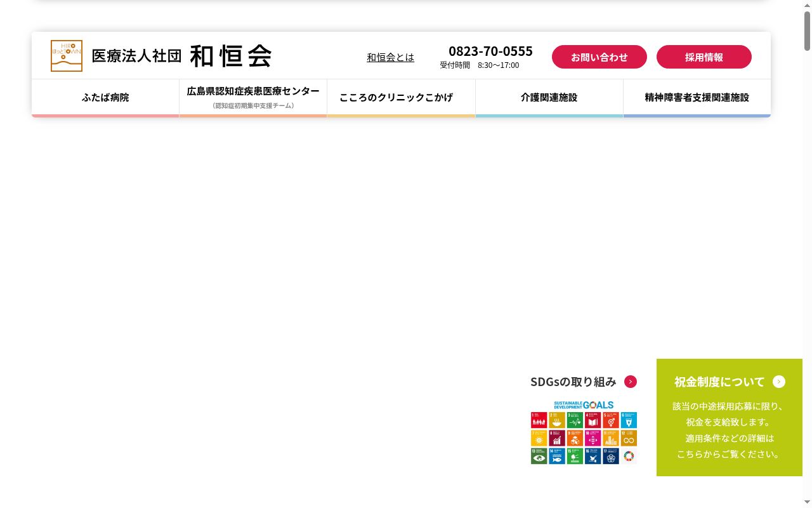The width and height of the screenshot is (812, 508).
Task: Click phone number 0823-70-0555
Action: 490,51
